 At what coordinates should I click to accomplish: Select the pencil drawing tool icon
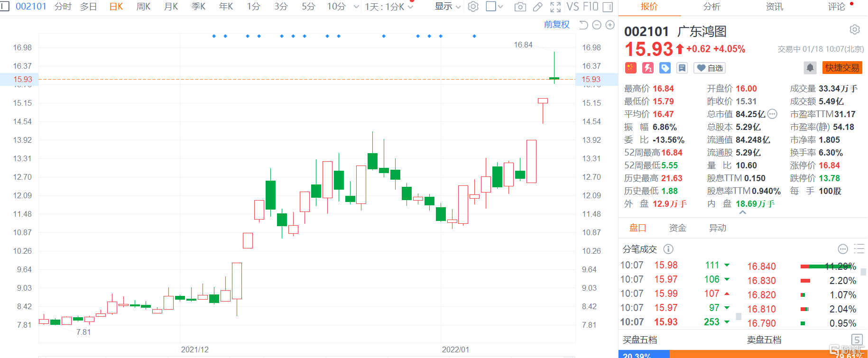537,7
